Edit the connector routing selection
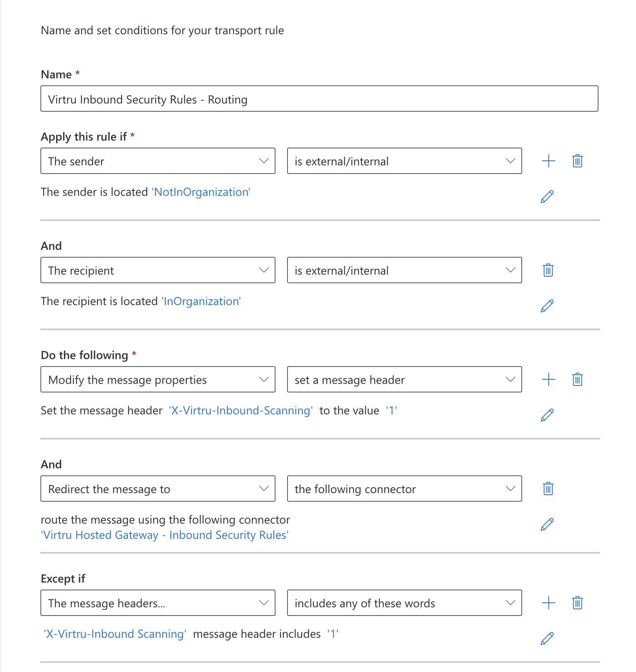Viewport: 636px width, 672px height. pos(547,524)
